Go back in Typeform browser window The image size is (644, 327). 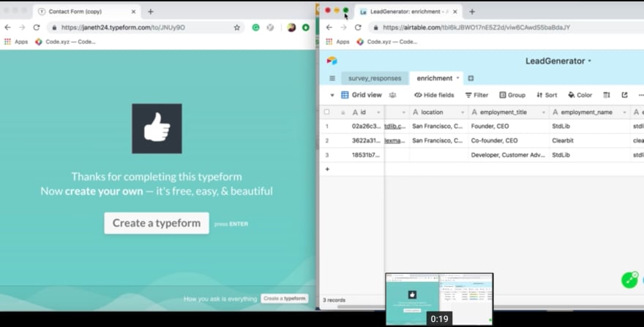[7, 28]
